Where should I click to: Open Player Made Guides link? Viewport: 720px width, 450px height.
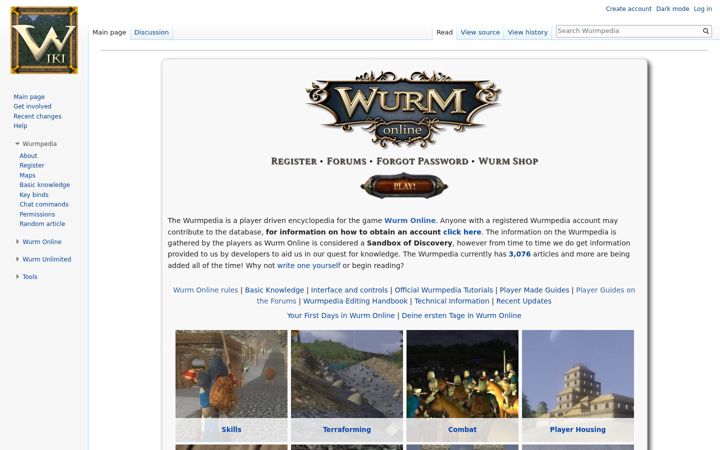[x=534, y=290]
